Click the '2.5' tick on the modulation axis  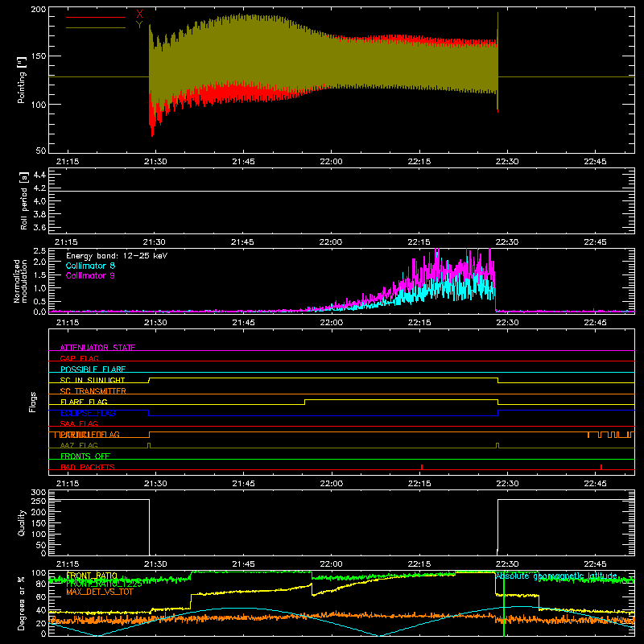39,251
